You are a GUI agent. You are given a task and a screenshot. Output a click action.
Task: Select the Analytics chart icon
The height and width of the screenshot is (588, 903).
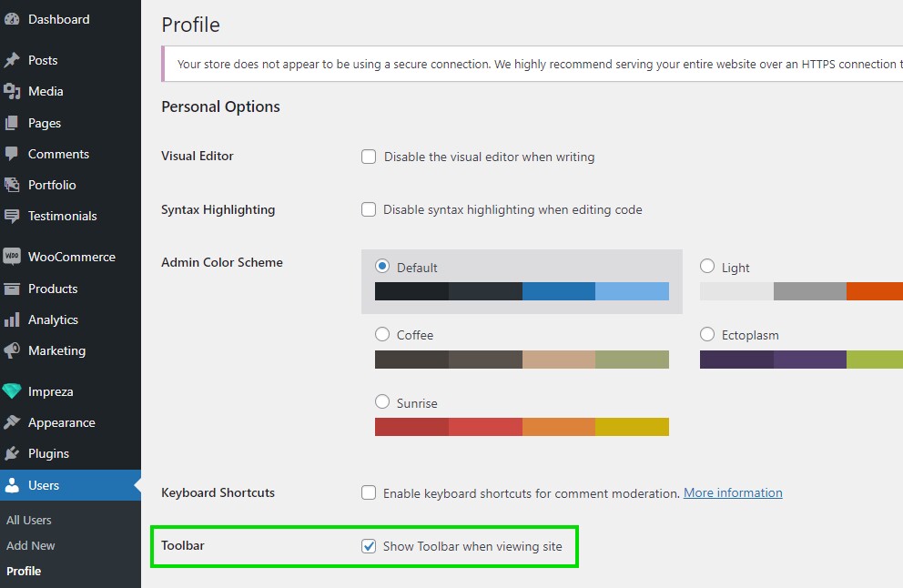click(x=13, y=319)
